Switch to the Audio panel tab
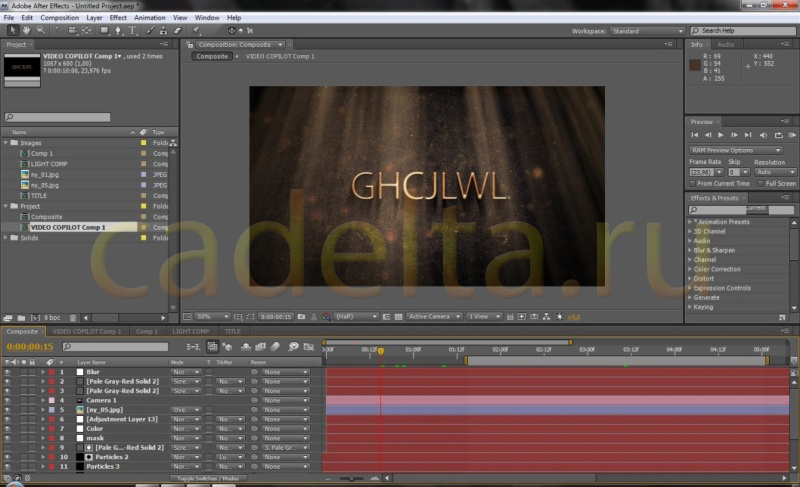 coord(726,45)
